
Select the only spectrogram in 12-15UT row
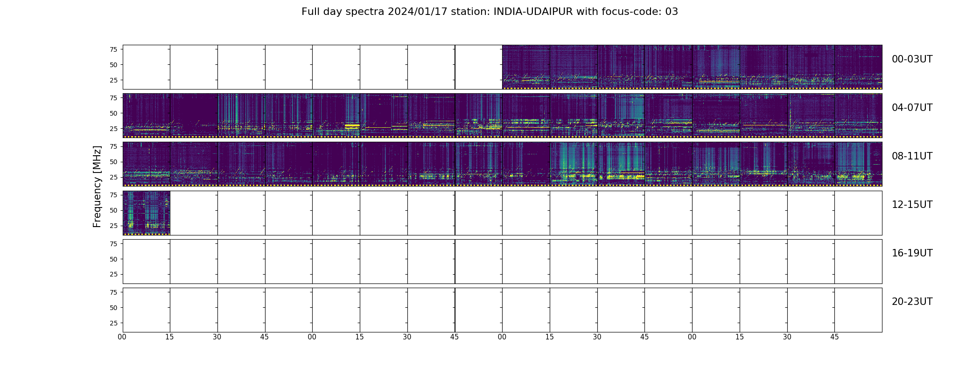tap(147, 213)
